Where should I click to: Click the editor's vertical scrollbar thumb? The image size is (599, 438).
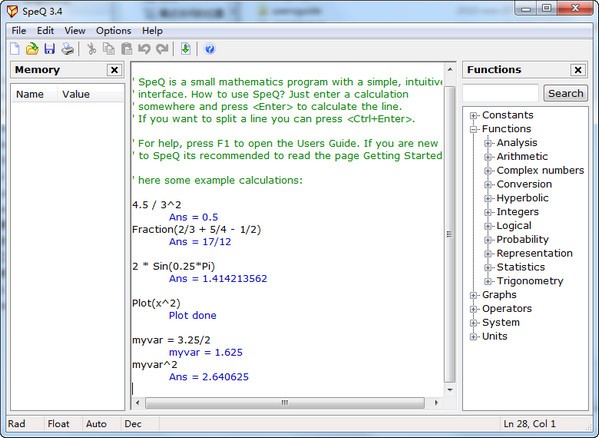pos(450,234)
